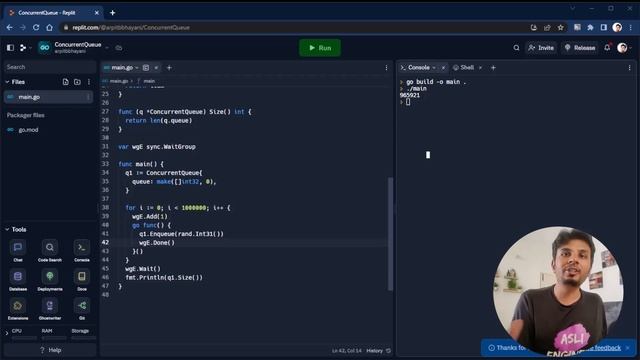Open the workspace search magnifier icon
This screenshot has width=640, height=360.
[516, 48]
